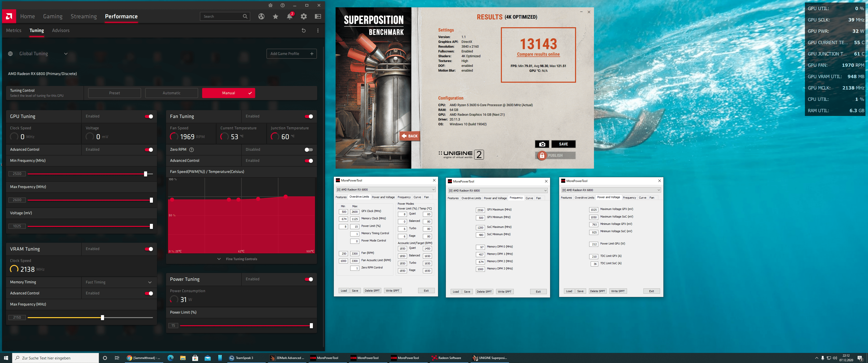Open the favorites star icon
The image size is (868, 363).
pos(275,16)
